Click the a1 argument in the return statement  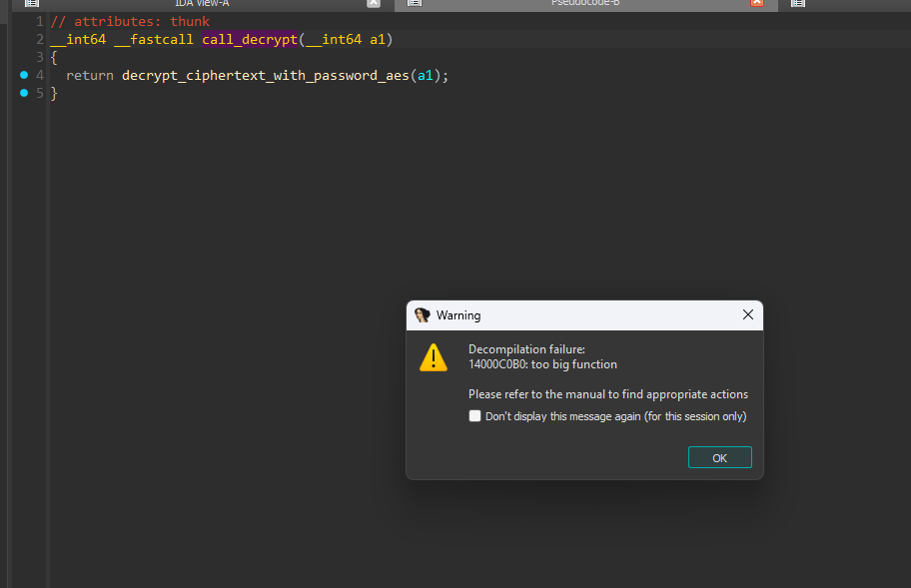tap(425, 75)
